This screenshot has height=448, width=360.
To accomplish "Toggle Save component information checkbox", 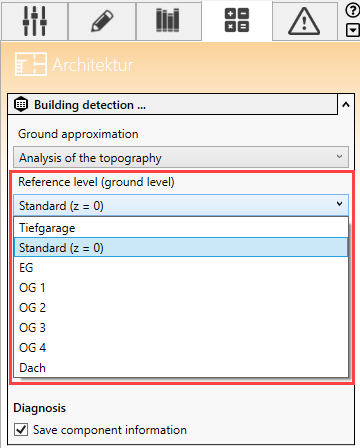I will pyautogui.click(x=21, y=429).
